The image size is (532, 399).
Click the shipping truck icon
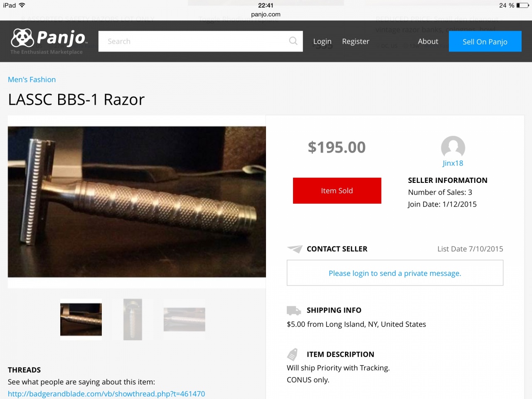coord(294,310)
